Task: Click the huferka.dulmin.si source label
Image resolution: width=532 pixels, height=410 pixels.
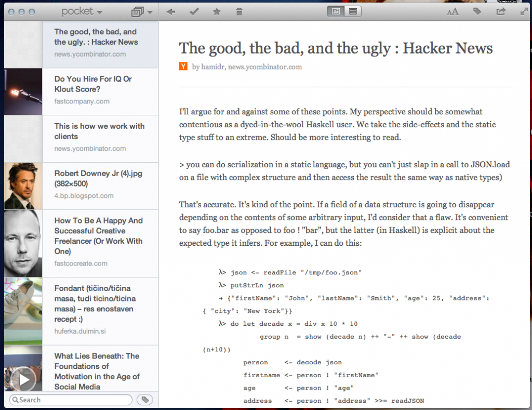Action: 80,331
